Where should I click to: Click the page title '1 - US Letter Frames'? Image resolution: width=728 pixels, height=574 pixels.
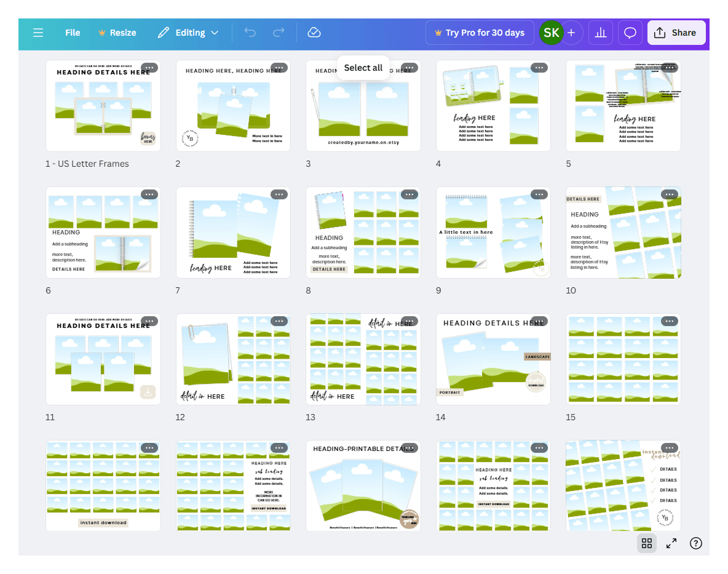(x=87, y=164)
